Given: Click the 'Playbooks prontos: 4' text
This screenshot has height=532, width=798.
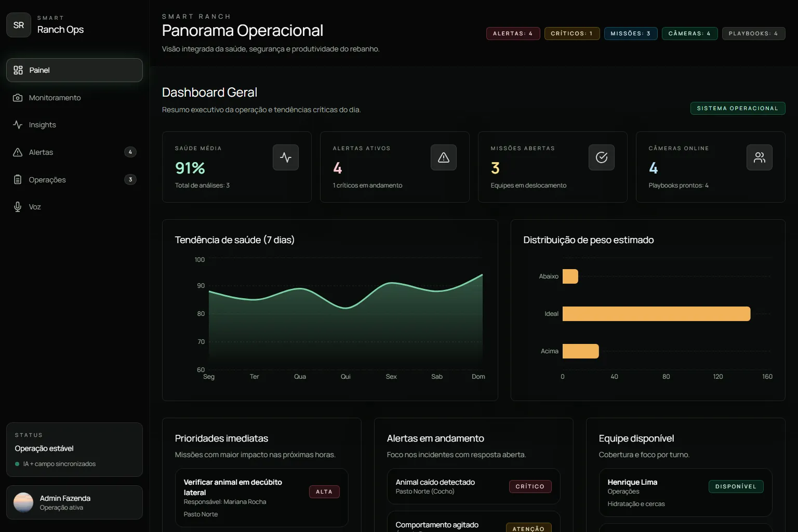Looking at the screenshot, I should (679, 185).
